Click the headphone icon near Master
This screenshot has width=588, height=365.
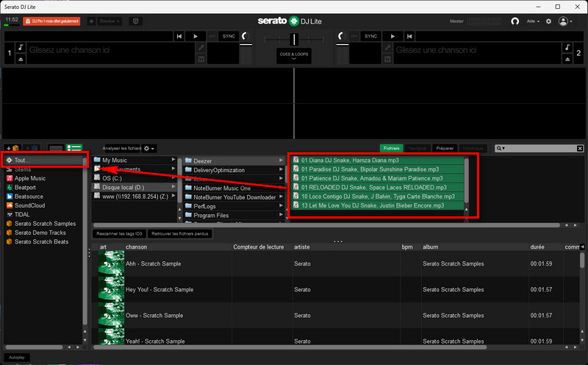pyautogui.click(x=515, y=21)
